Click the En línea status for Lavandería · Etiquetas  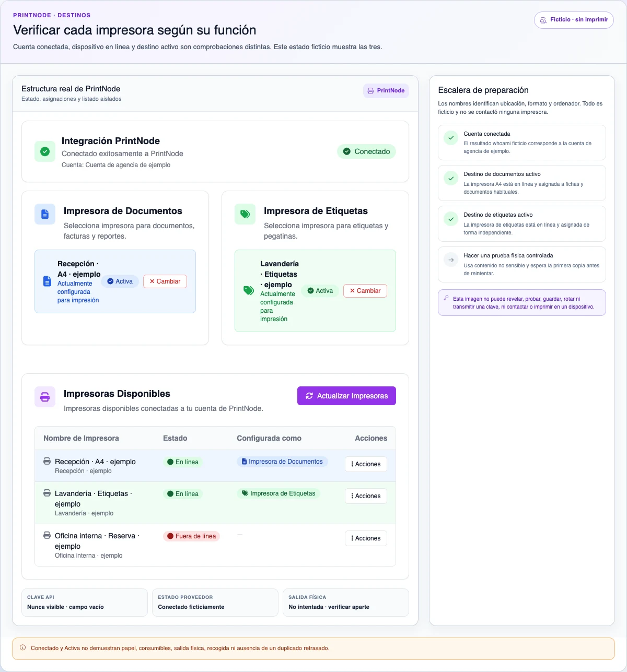pyautogui.click(x=183, y=494)
